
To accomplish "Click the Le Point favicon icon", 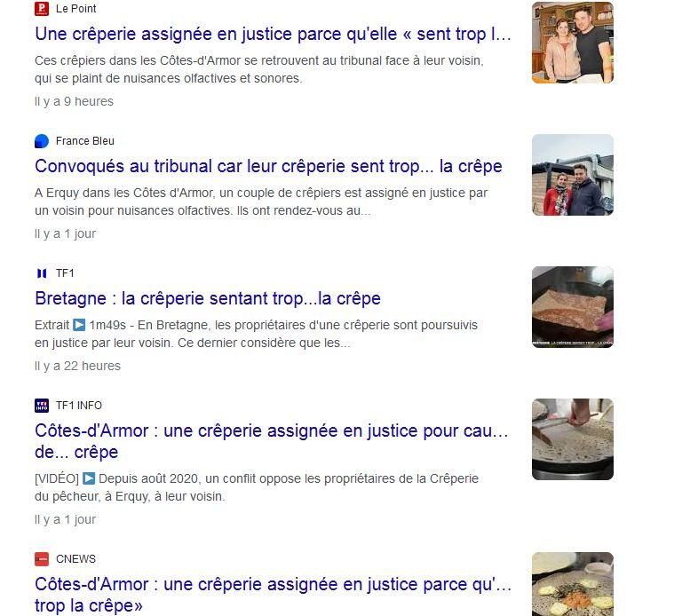I will (x=42, y=9).
